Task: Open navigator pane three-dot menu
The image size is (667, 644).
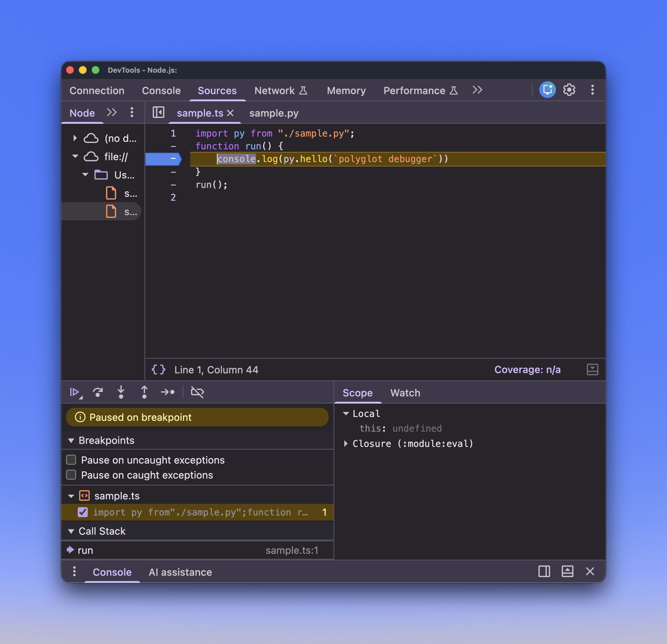Action: coord(132,112)
